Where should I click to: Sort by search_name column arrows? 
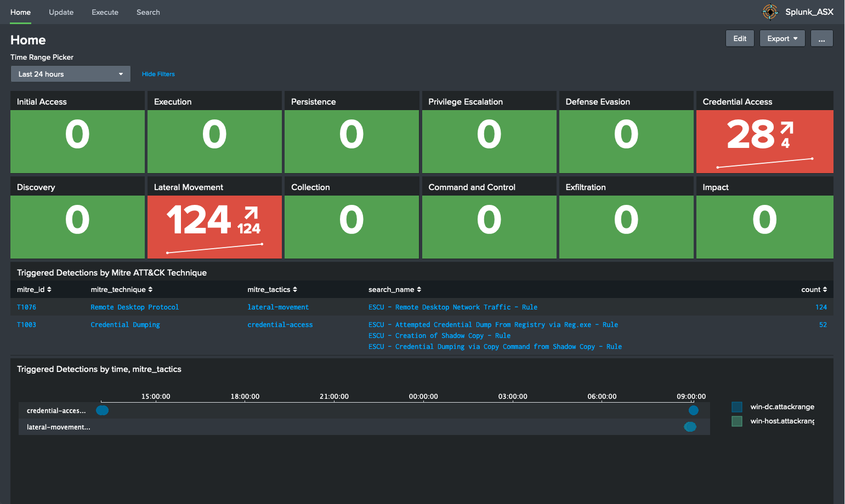419,289
